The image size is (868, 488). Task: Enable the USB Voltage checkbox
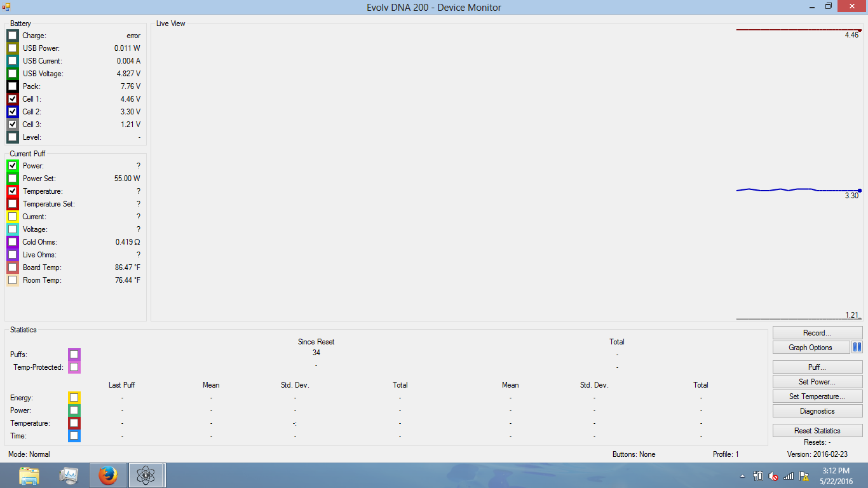click(13, 74)
